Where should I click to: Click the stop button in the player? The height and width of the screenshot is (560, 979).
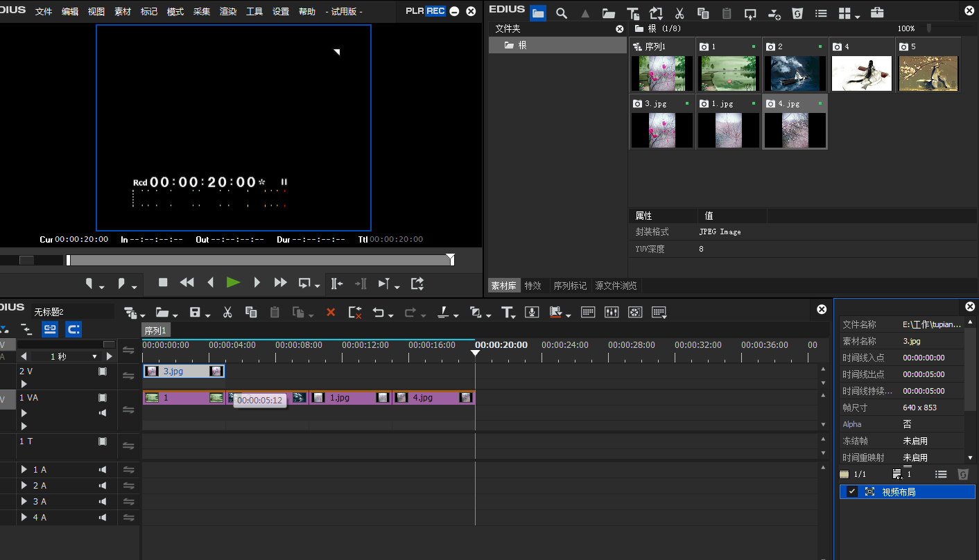(163, 283)
